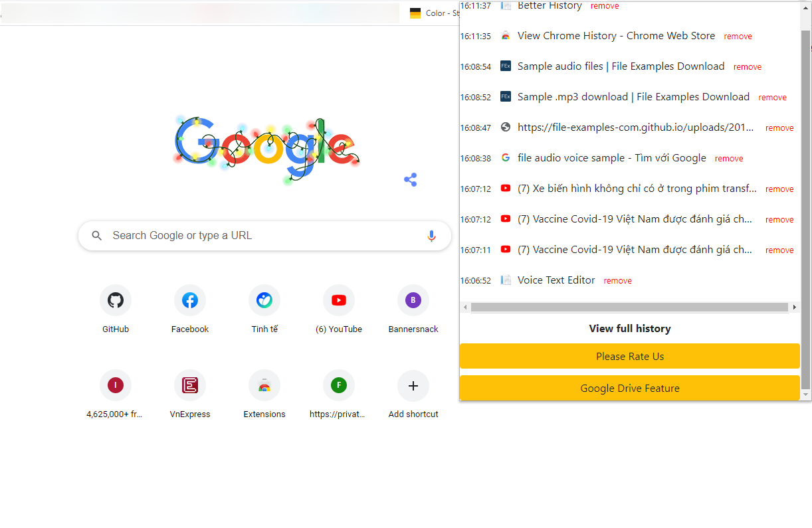Image resolution: width=812 pixels, height=528 pixels.
Task: Click the VnExpress shortcut label
Action: pos(190,414)
